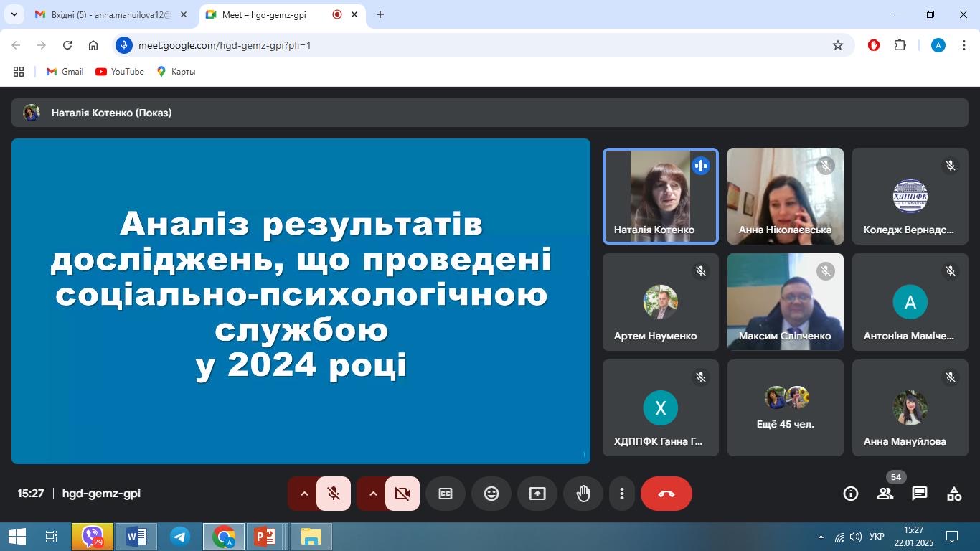Open the Ещё 45 чел. tile
This screenshot has height=551, width=980.
pyautogui.click(x=786, y=408)
